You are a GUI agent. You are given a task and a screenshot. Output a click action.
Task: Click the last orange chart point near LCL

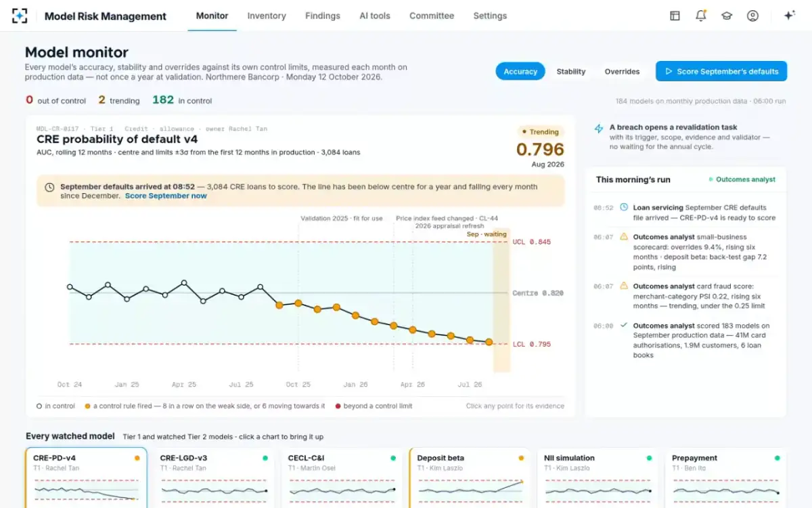(x=489, y=342)
